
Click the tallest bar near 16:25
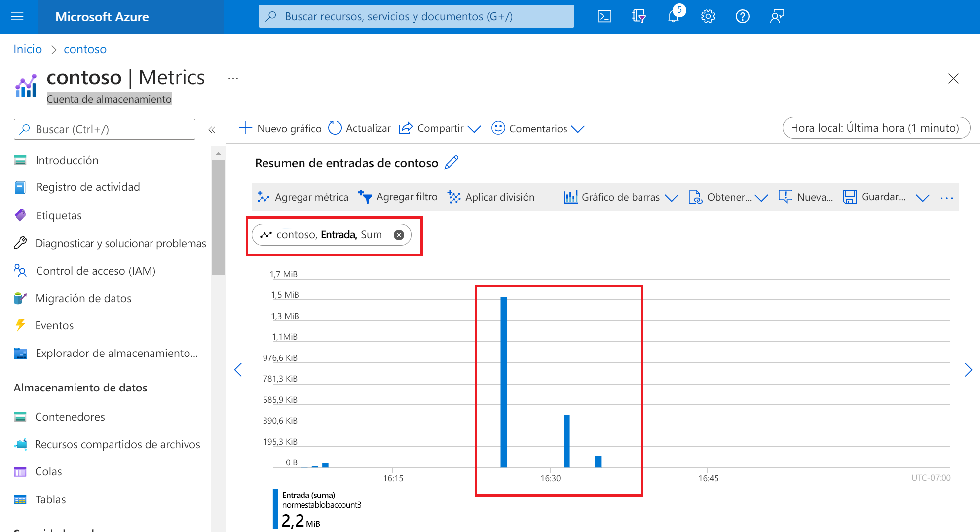(503, 382)
